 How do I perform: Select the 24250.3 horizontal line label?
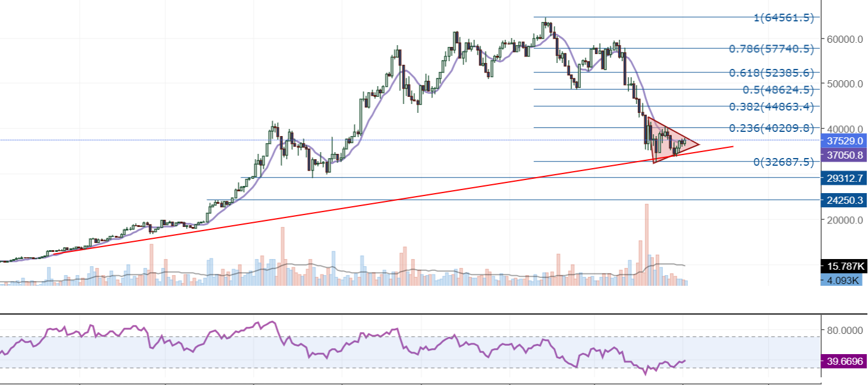click(x=843, y=200)
